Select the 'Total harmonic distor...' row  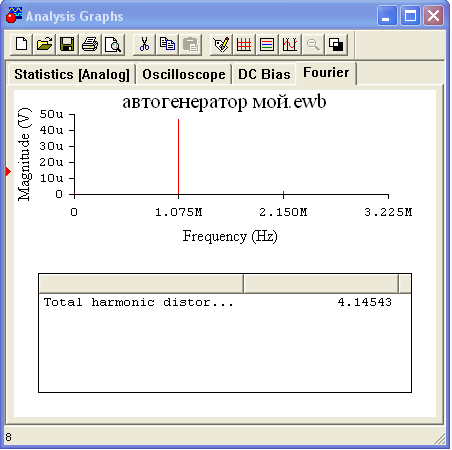click(225, 302)
